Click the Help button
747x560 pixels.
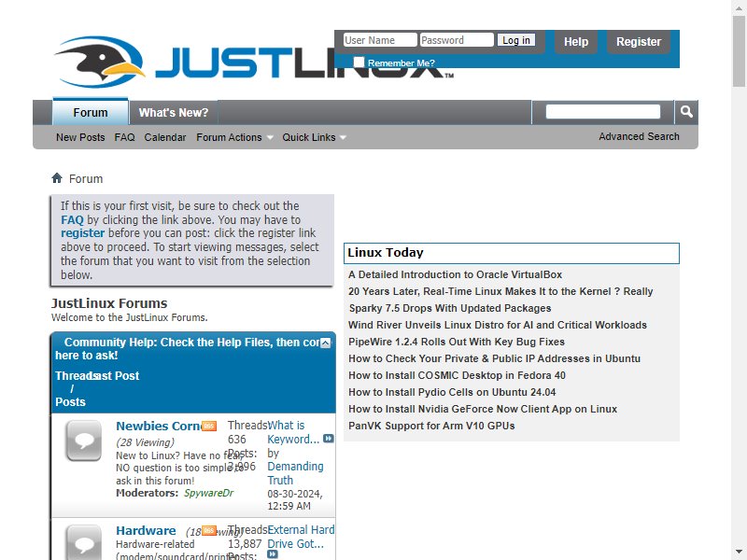(x=576, y=42)
